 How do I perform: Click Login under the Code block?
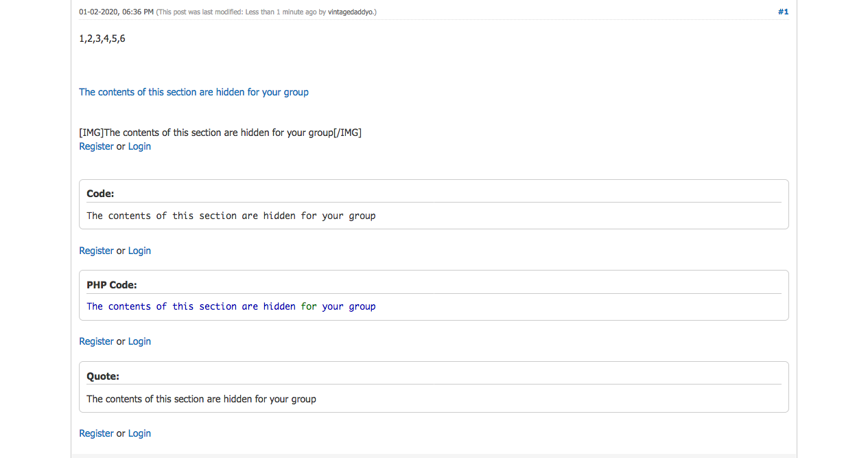coord(139,251)
